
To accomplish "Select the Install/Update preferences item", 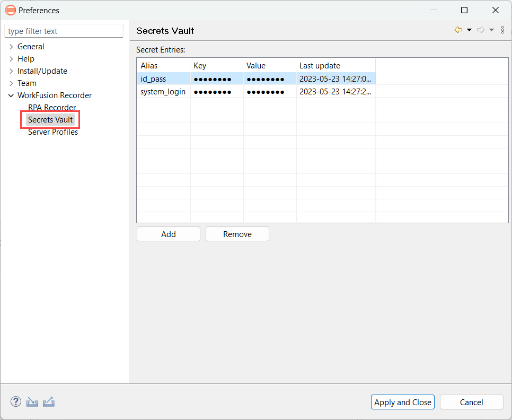I will [x=42, y=71].
